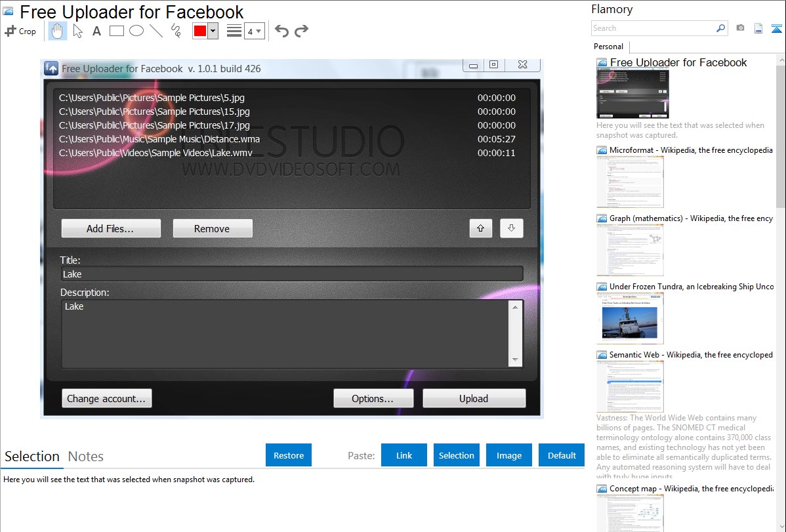The width and height of the screenshot is (786, 532).
Task: Open the Free Uploader for Facebook snapshot title
Action: [x=678, y=63]
